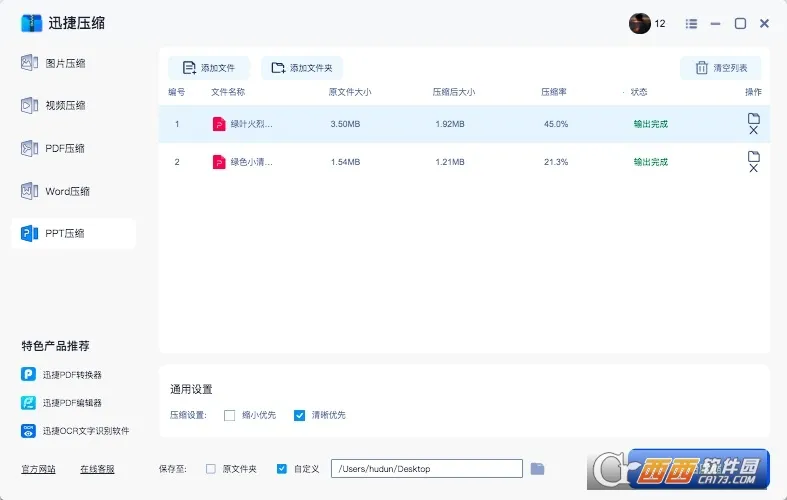The image size is (787, 500).
Task: Click the 添加文件 add file button
Action: [209, 68]
